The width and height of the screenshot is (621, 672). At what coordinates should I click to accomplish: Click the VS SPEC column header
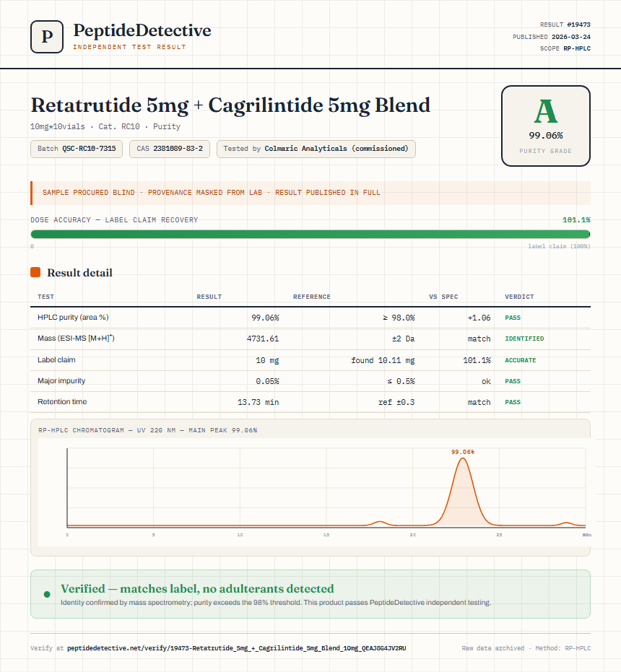443,297
